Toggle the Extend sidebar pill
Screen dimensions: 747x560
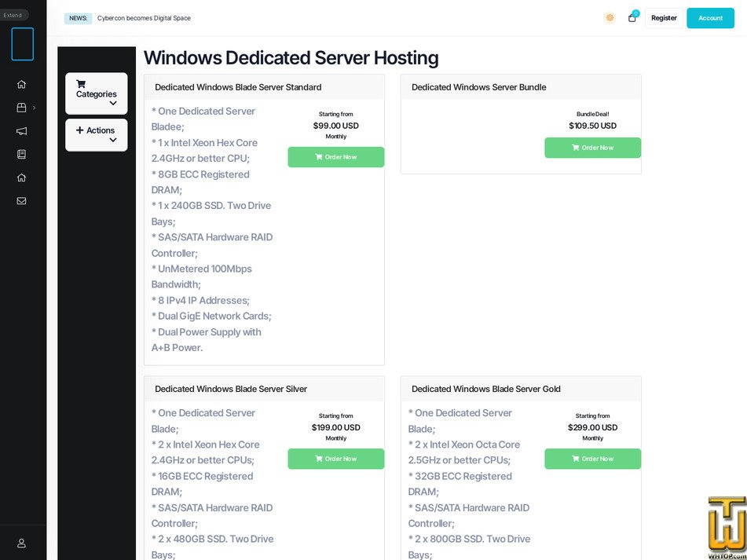(13, 15)
